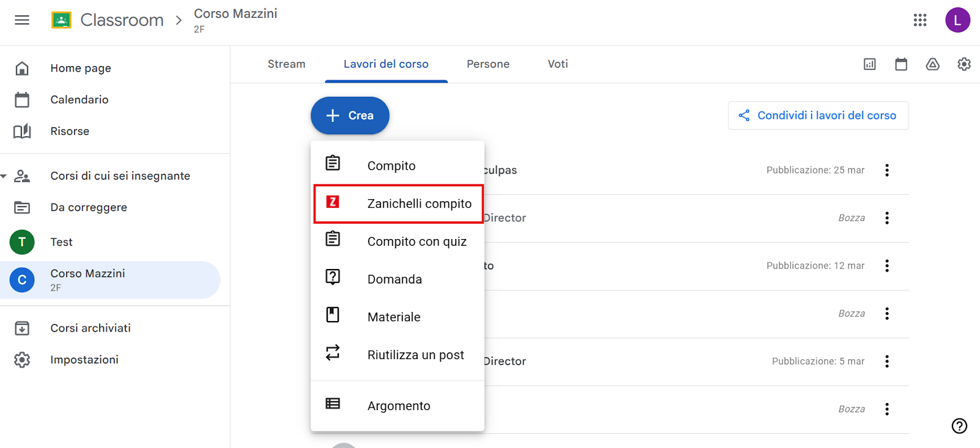Screen dimensions: 980x448
Task: Click Condividi i lavori del corso button
Action: click(x=818, y=115)
